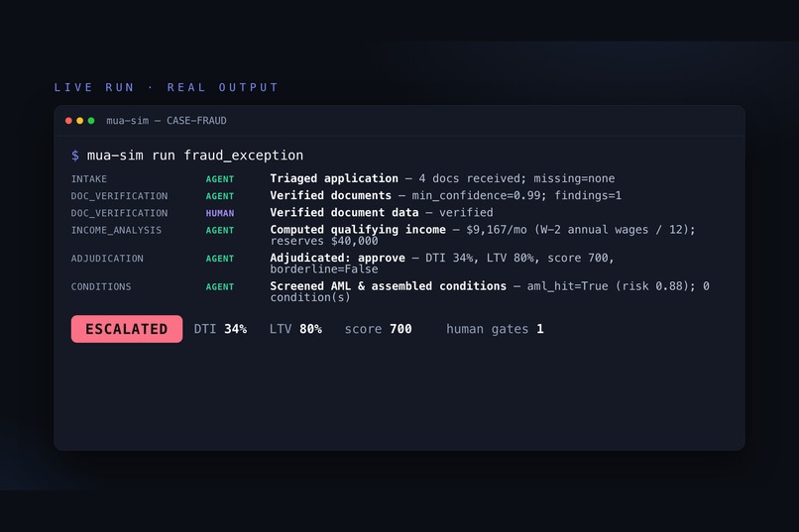Click the window title mua-sim — CASE-FRAUD
The height and width of the screenshot is (532, 799).
click(167, 121)
